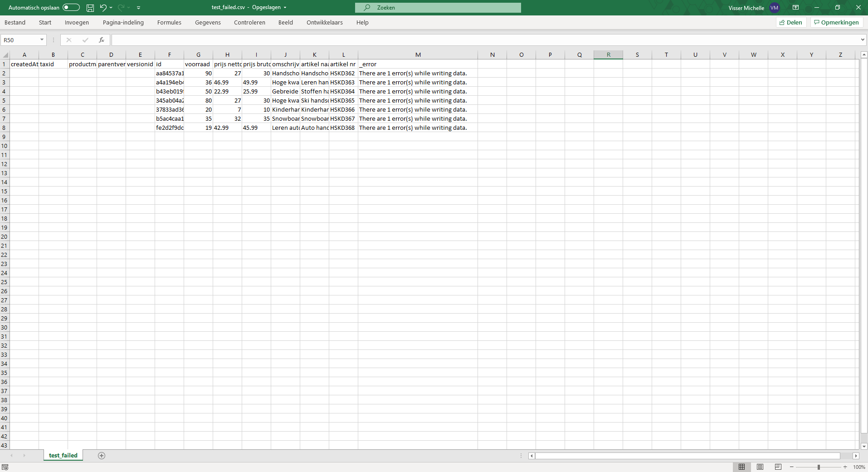Open the Opmerkingen pane

point(836,22)
